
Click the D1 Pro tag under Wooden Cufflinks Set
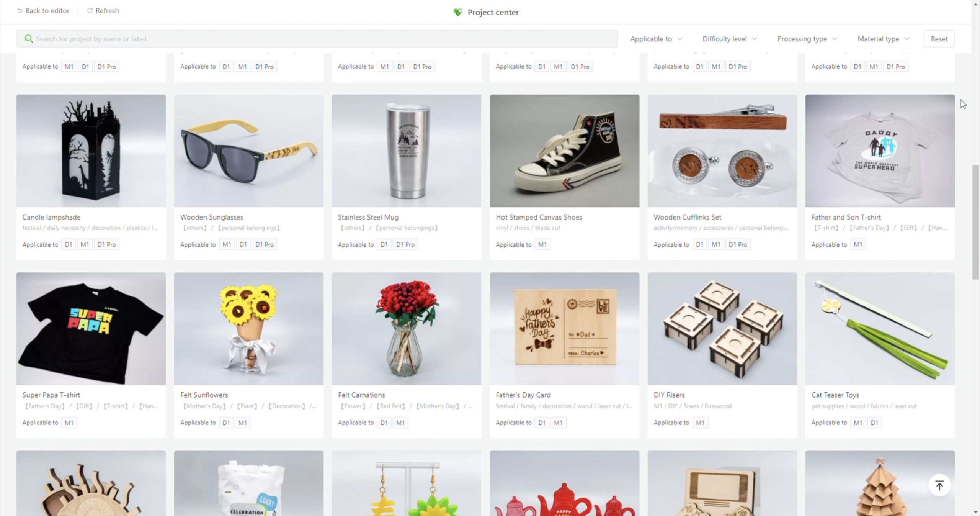738,244
